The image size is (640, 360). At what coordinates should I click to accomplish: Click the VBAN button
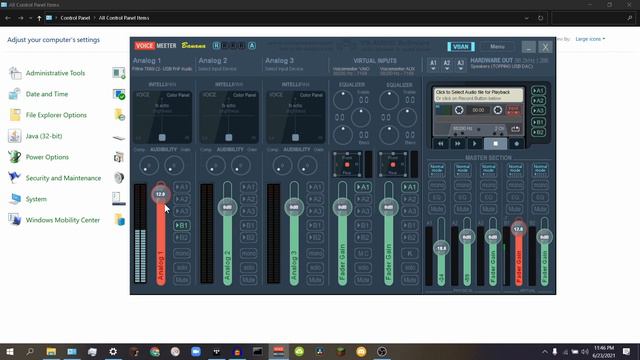(461, 47)
